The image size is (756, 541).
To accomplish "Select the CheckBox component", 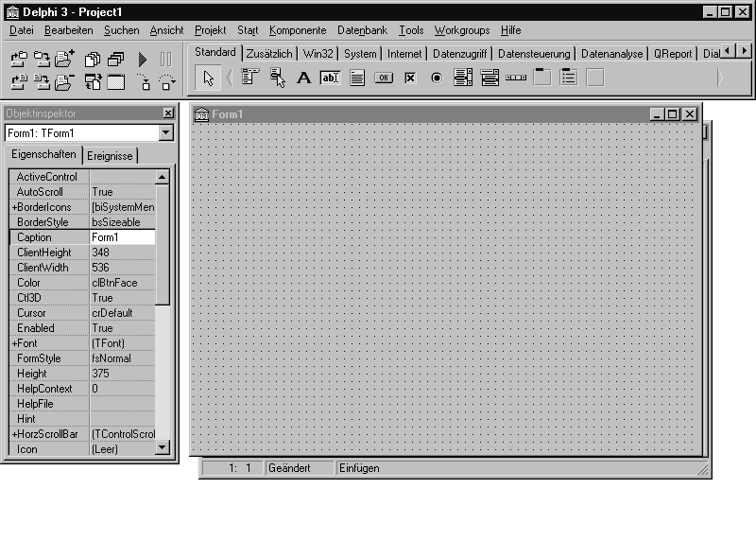I will 410,78.
